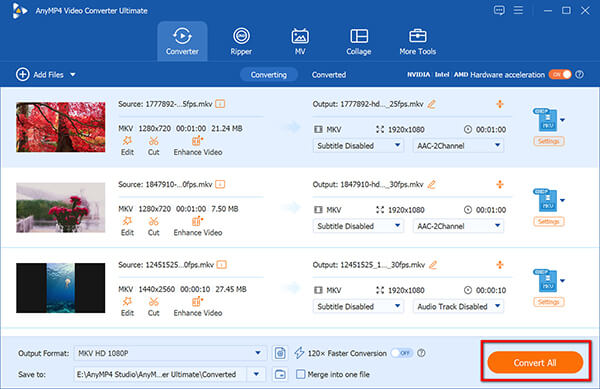This screenshot has height=389, width=600.
Task: Expand AAC-2Channel dropdown for 1847910 video
Action: [458, 226]
